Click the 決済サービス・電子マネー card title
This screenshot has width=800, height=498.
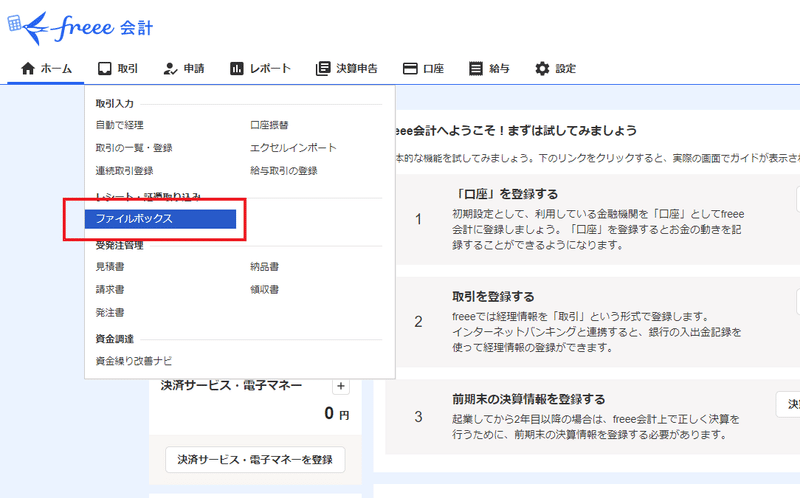[231, 385]
